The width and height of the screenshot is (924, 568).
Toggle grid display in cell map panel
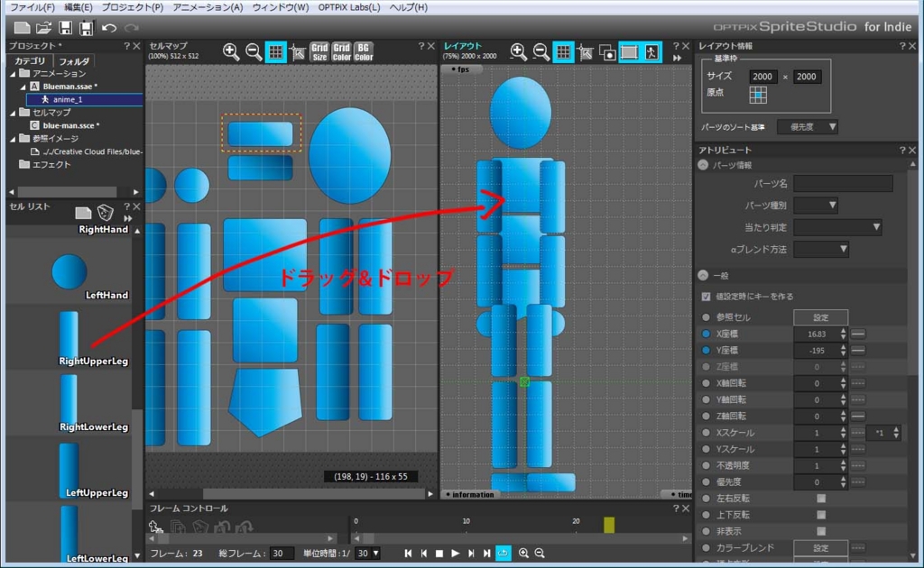275,51
